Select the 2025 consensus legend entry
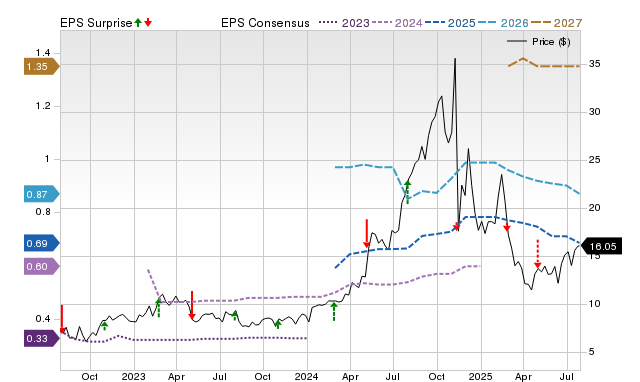This screenshot has width=640, height=382. click(450, 23)
